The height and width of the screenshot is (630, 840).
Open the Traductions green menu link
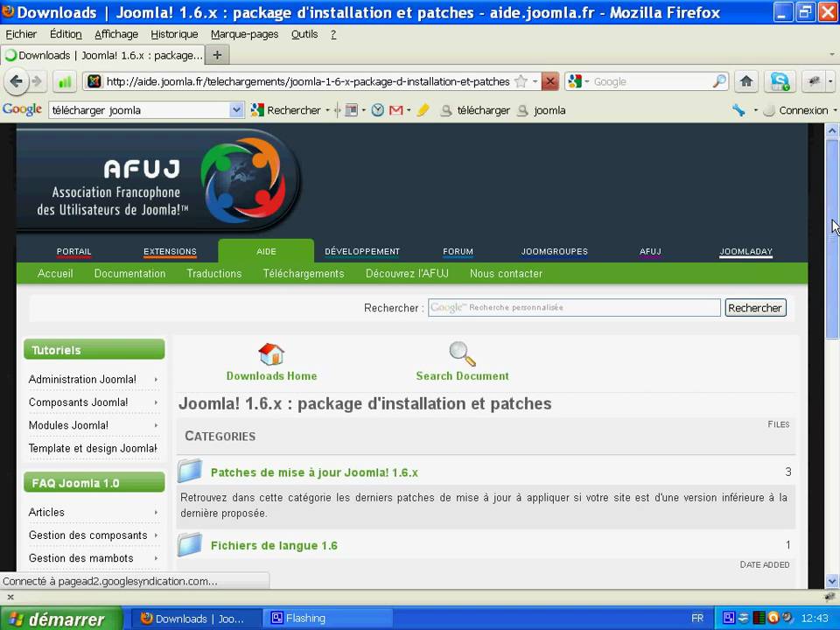[213, 273]
